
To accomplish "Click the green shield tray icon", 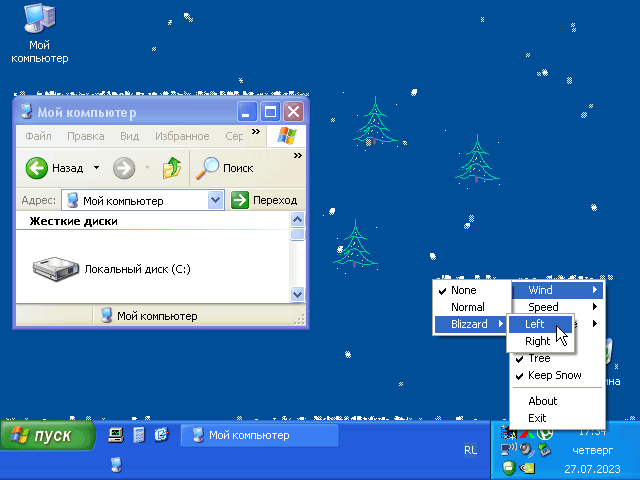I will click(x=509, y=467).
